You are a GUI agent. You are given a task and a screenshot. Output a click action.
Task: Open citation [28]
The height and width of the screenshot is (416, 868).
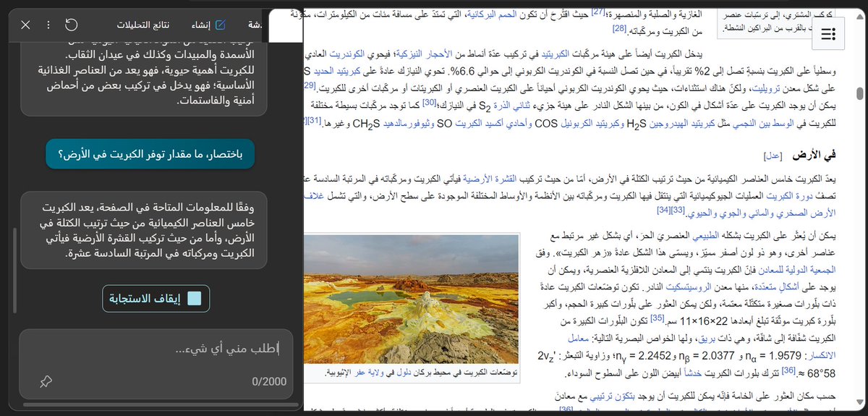pyautogui.click(x=619, y=28)
